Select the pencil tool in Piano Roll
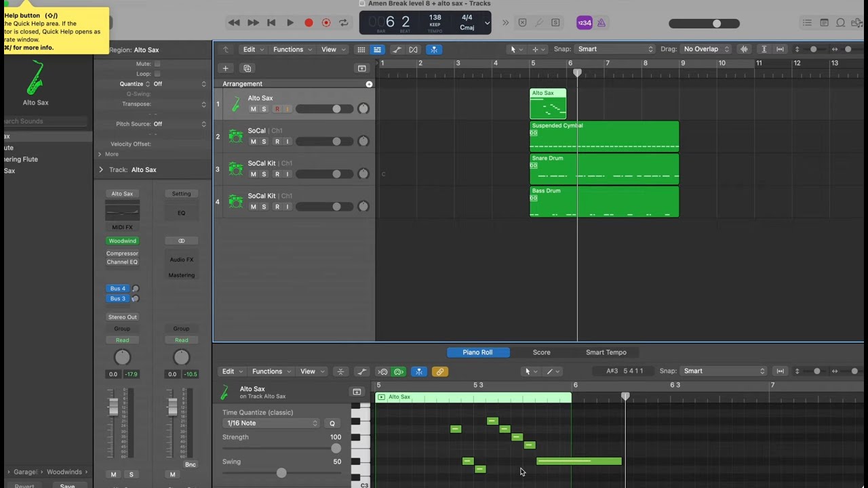 [550, 371]
